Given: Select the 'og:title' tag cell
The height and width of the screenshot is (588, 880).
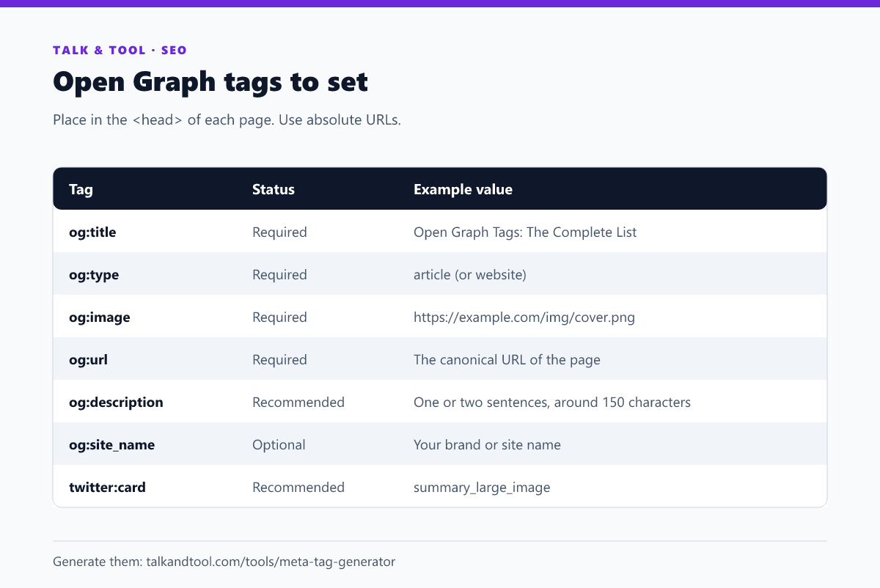Looking at the screenshot, I should (92, 232).
